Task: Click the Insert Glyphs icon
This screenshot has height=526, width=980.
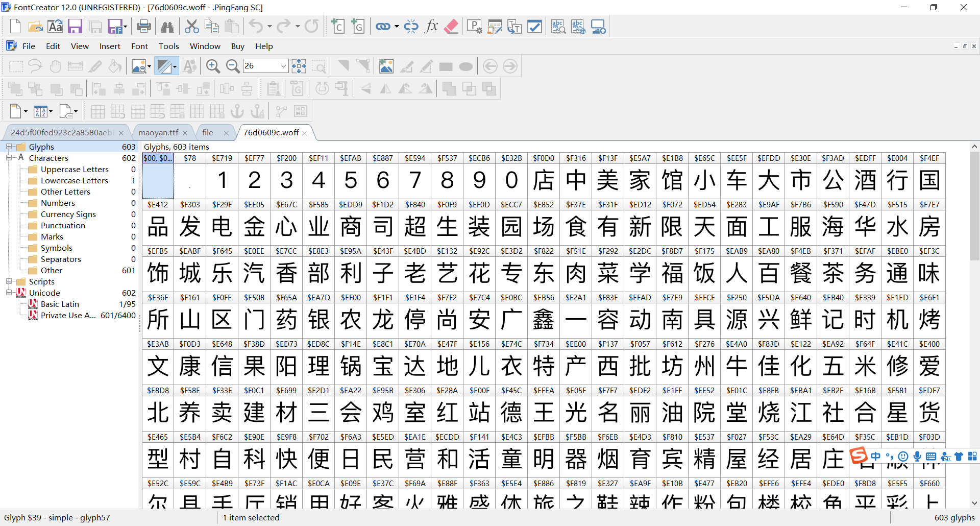Action: point(358,26)
